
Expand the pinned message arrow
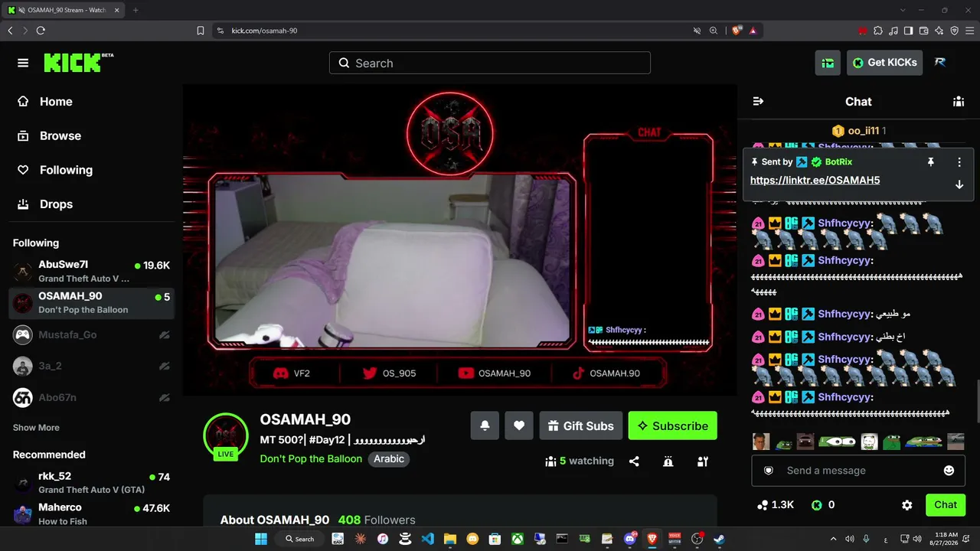pyautogui.click(x=959, y=184)
